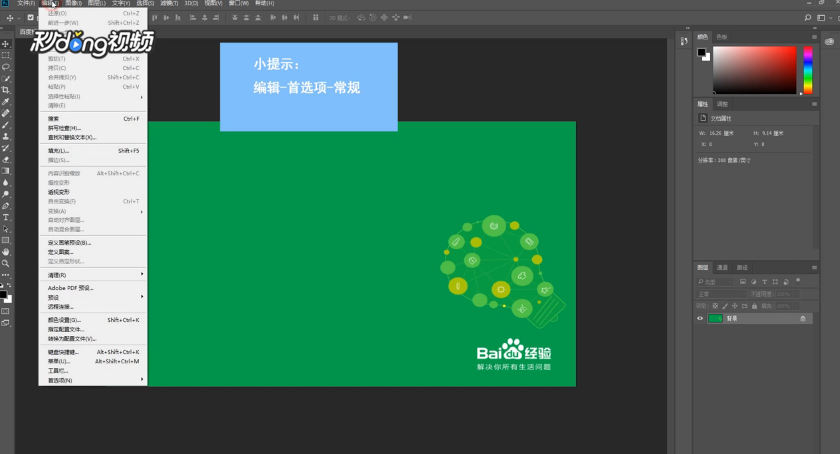
Task: Select the Rectangle shape tool
Action: (x=6, y=240)
